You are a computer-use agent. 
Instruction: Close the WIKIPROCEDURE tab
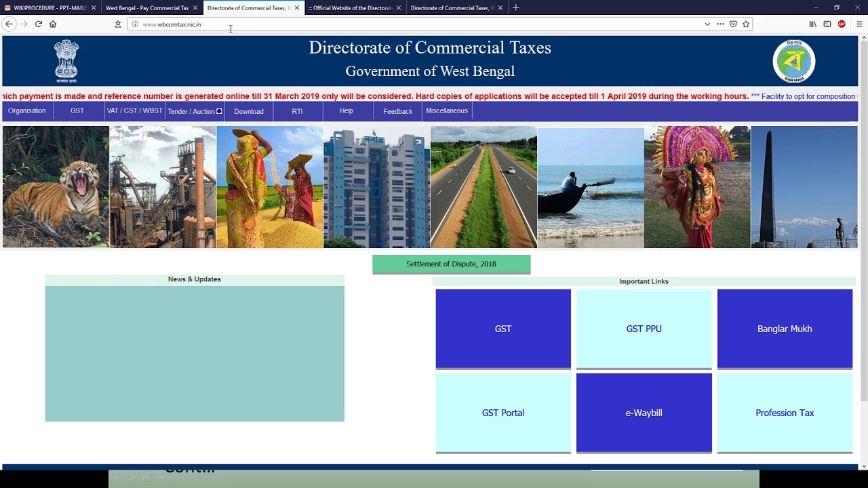pos(94,7)
